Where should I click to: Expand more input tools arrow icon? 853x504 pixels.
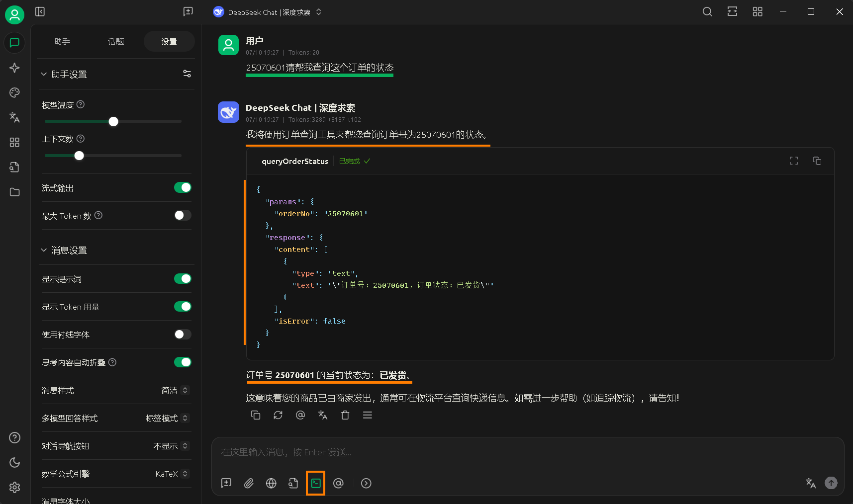click(366, 483)
